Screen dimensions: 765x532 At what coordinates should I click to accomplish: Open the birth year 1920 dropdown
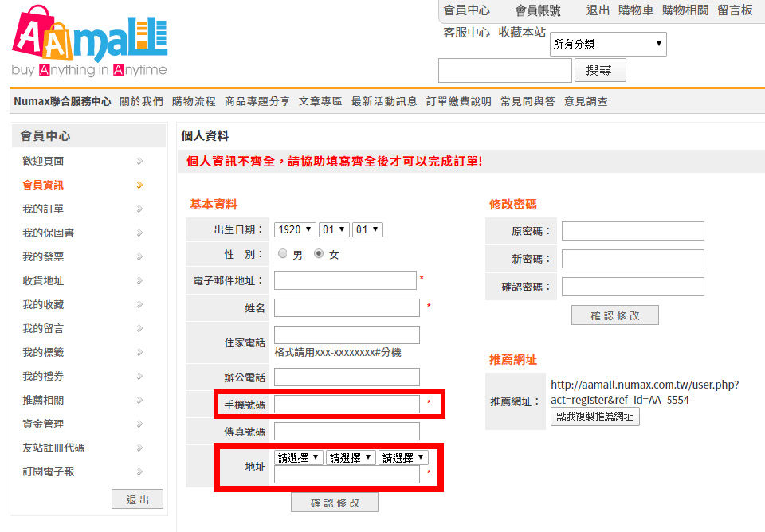pyautogui.click(x=295, y=229)
